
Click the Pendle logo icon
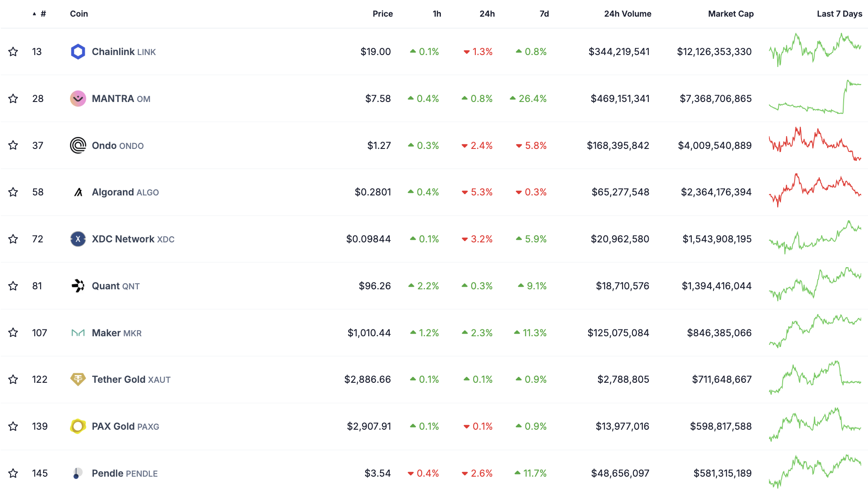point(78,473)
